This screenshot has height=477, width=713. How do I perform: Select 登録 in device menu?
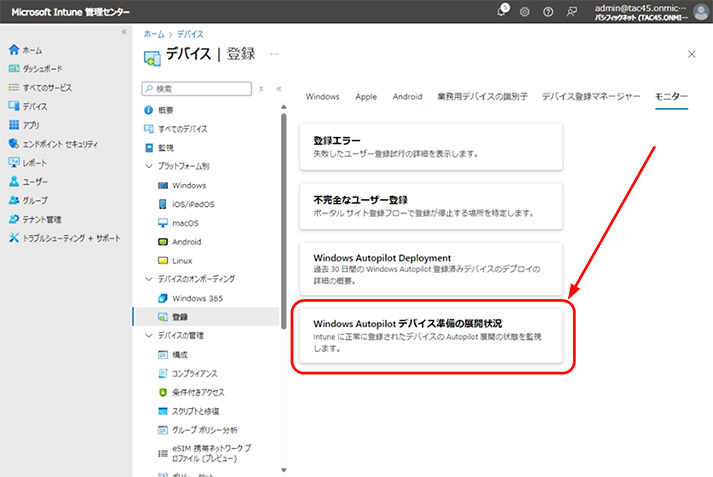tap(206, 317)
